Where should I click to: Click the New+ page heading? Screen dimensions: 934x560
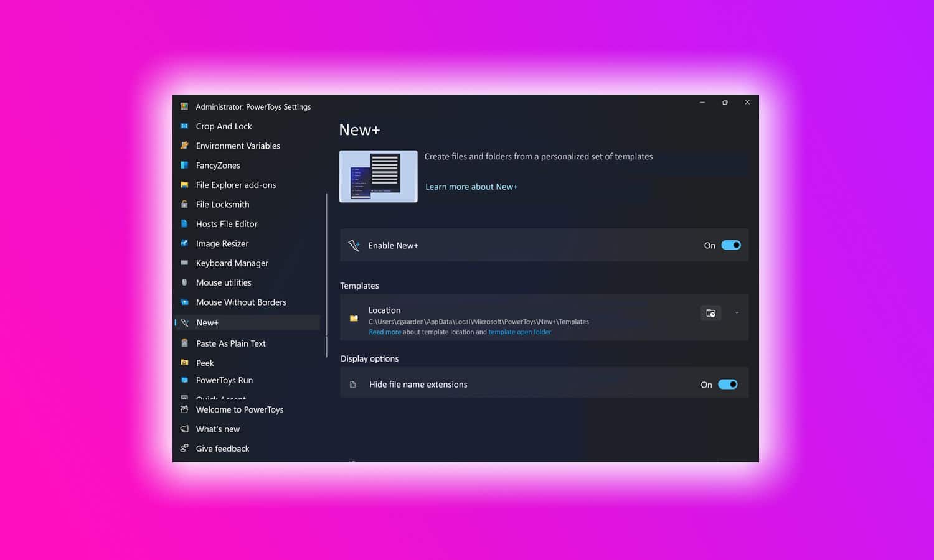359,129
